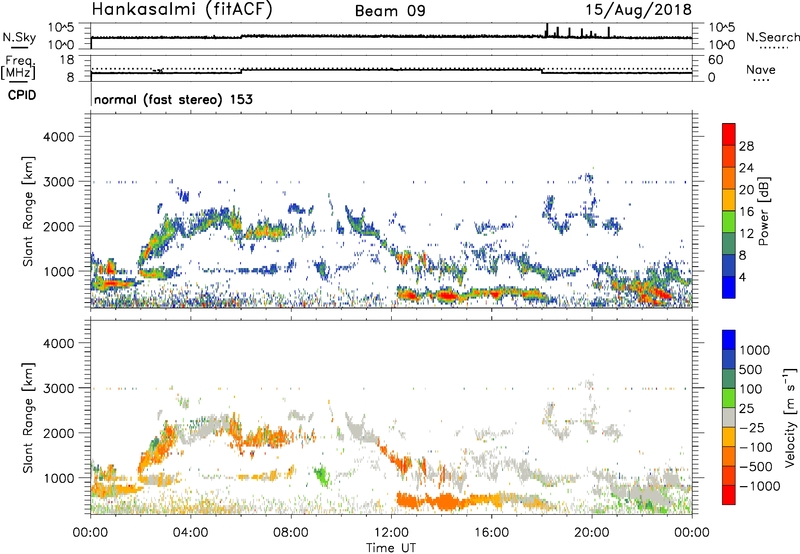
Task: Click the 16 tick on power colorbar
Action: pyautogui.click(x=746, y=211)
